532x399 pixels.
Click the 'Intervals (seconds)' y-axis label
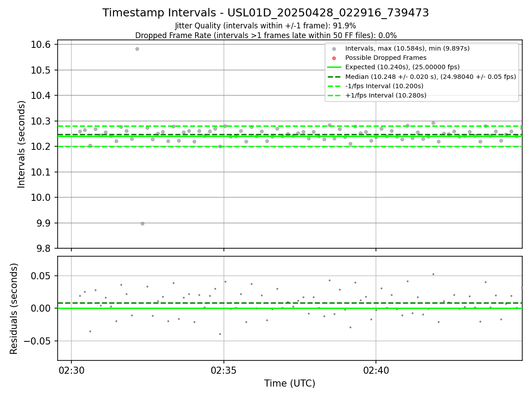coord(22,144)
